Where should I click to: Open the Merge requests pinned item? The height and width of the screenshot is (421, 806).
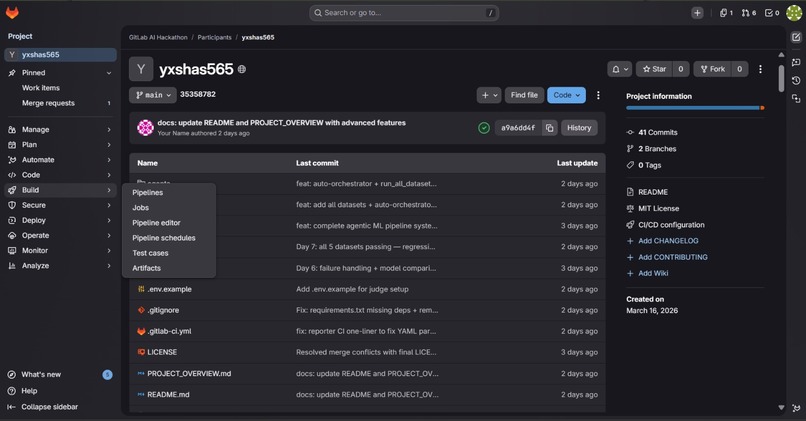[x=60, y=103]
